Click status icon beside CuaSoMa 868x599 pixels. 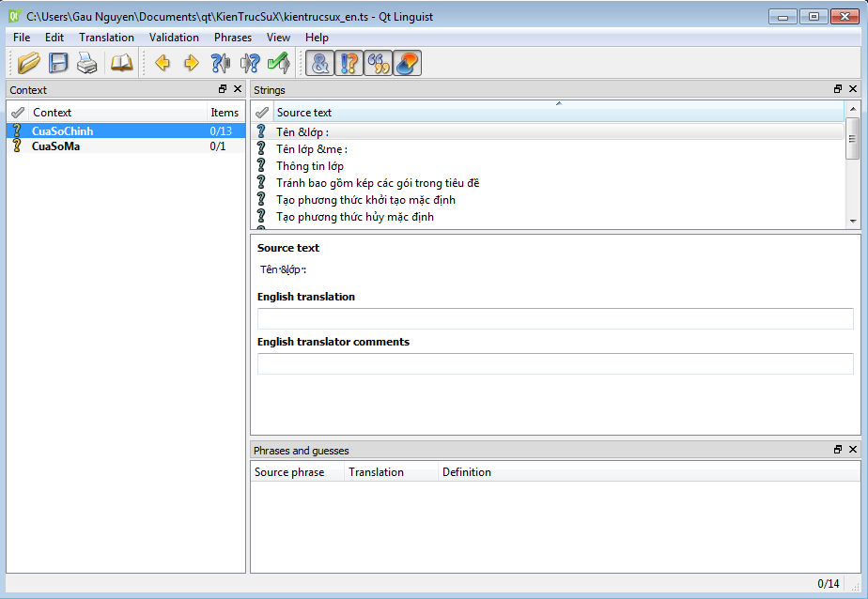click(17, 146)
